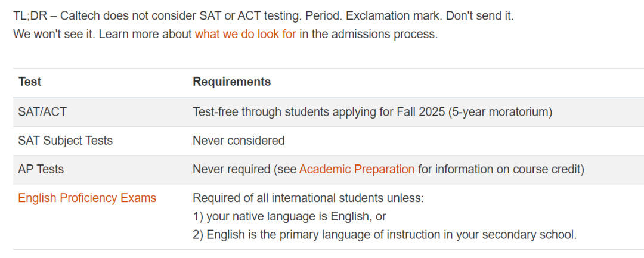Click the "Requirements" column header
The width and height of the screenshot is (644, 258).
click(x=231, y=82)
